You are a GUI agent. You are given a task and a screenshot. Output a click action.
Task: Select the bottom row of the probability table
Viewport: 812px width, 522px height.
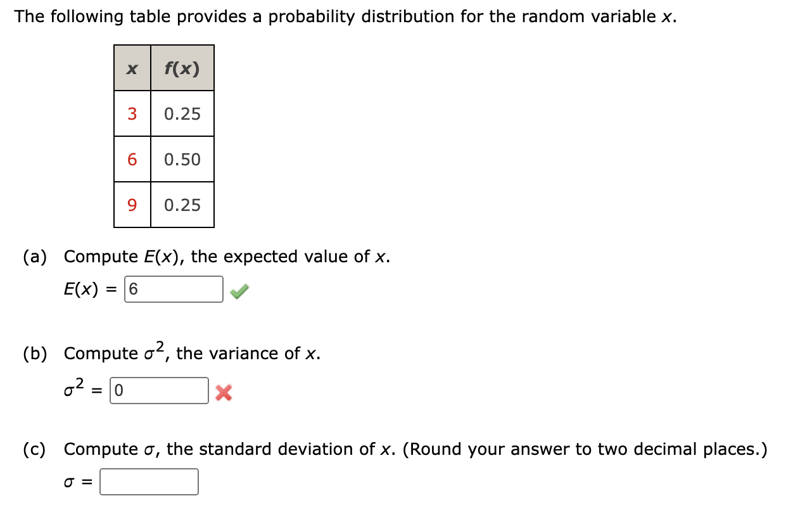163,205
